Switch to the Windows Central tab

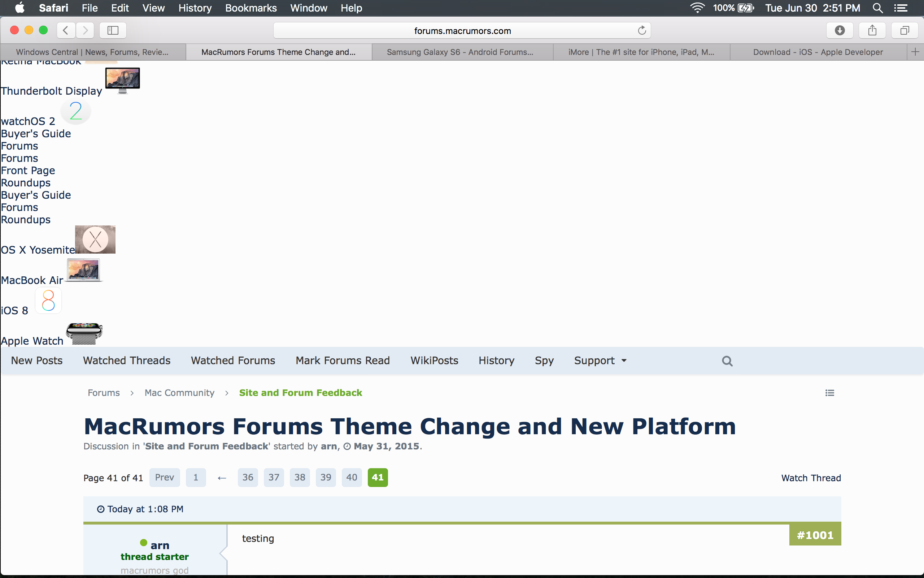[x=93, y=52]
